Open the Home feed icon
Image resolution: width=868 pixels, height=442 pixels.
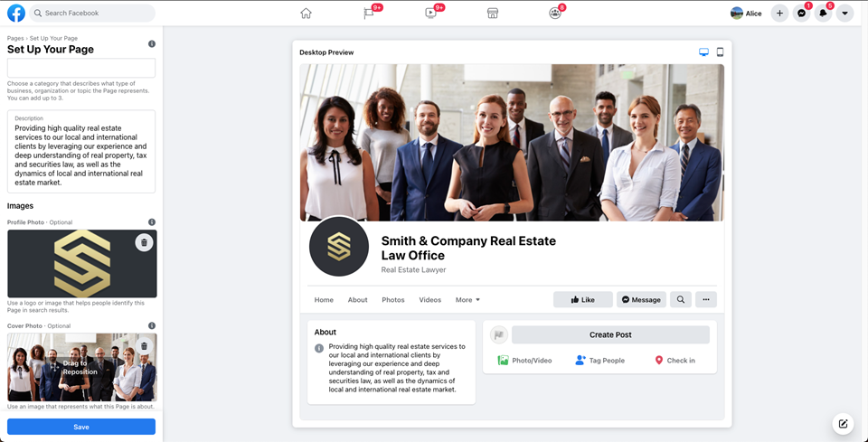point(306,14)
